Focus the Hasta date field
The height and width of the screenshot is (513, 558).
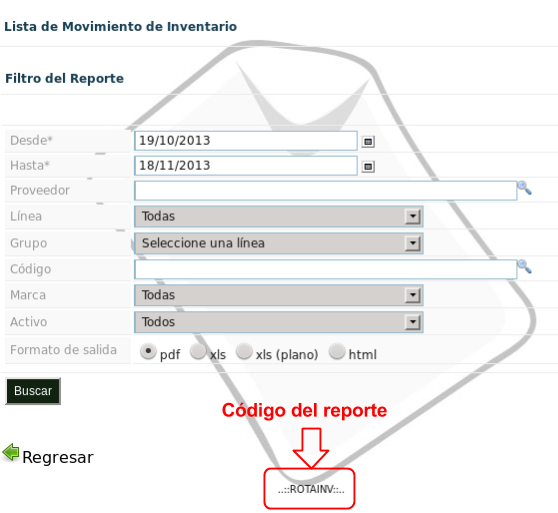coord(246,166)
